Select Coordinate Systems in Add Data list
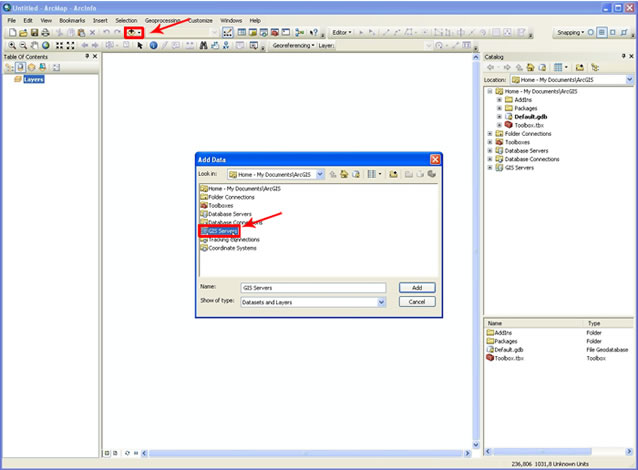The width and height of the screenshot is (638, 470). (x=228, y=248)
